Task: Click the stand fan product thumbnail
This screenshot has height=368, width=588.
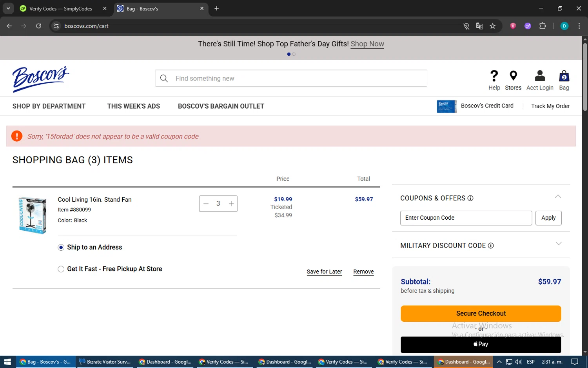Action: pos(32,215)
